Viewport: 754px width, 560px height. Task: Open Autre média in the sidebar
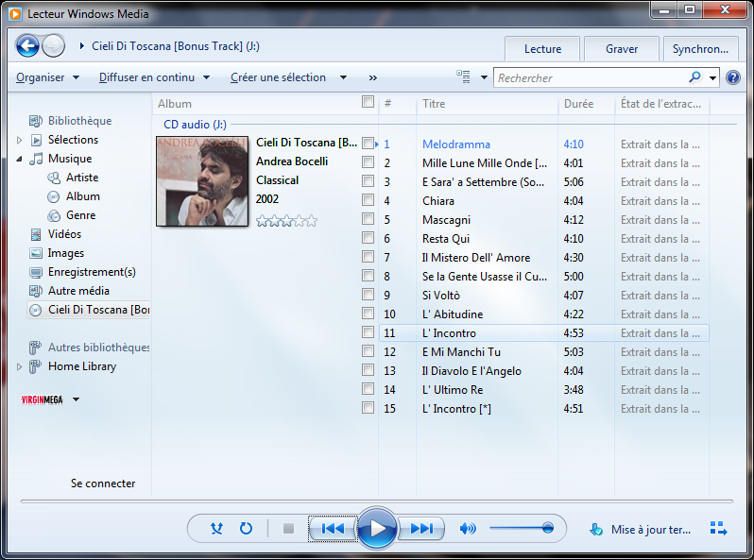pos(78,291)
